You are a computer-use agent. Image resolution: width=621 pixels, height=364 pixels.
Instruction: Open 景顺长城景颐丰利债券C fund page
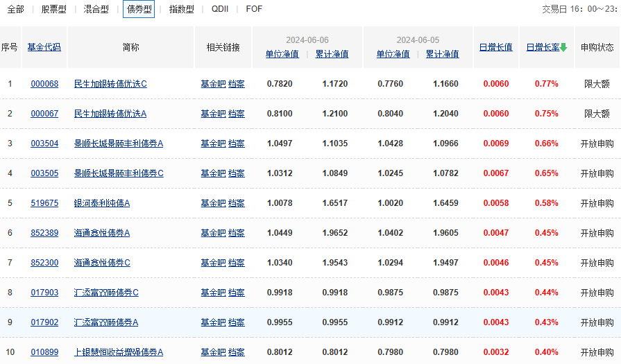119,173
